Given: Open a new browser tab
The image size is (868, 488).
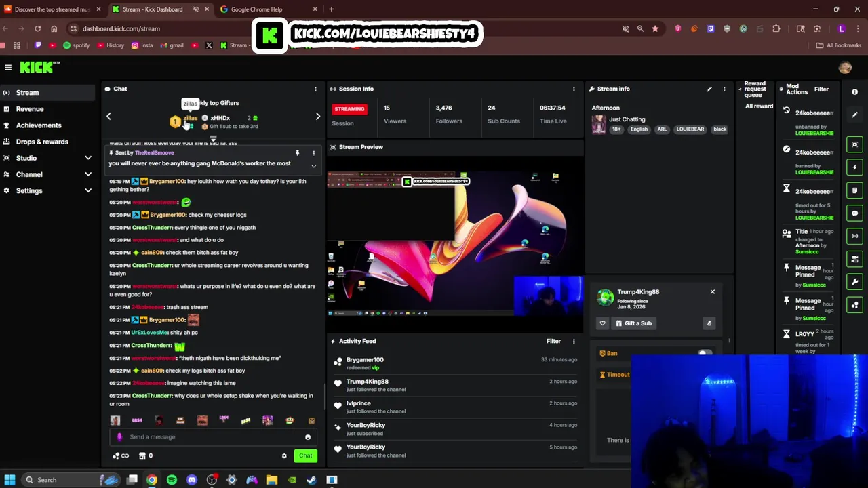Looking at the screenshot, I should tap(331, 9).
